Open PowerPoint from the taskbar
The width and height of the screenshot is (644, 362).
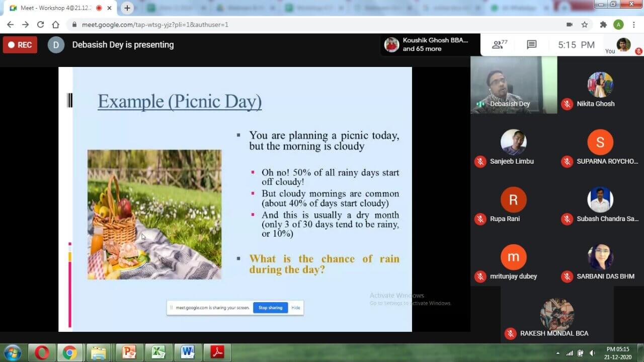click(x=129, y=352)
